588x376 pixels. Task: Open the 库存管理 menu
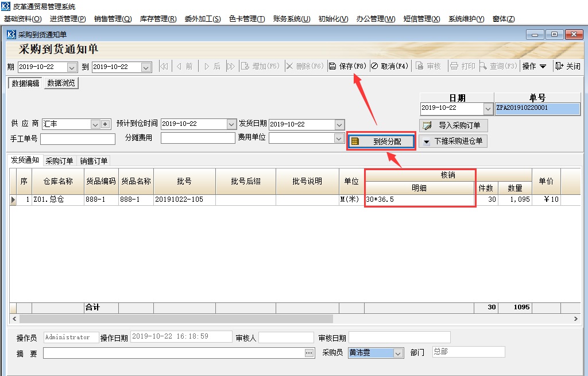click(158, 19)
